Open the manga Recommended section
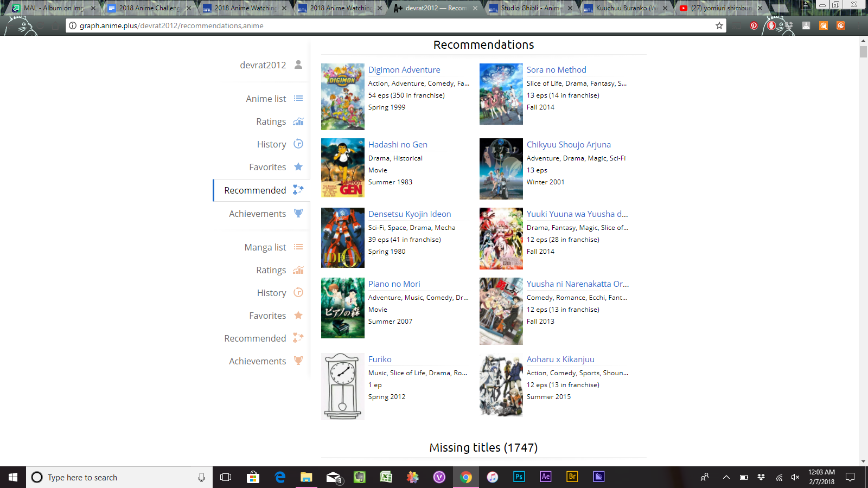 pos(255,338)
